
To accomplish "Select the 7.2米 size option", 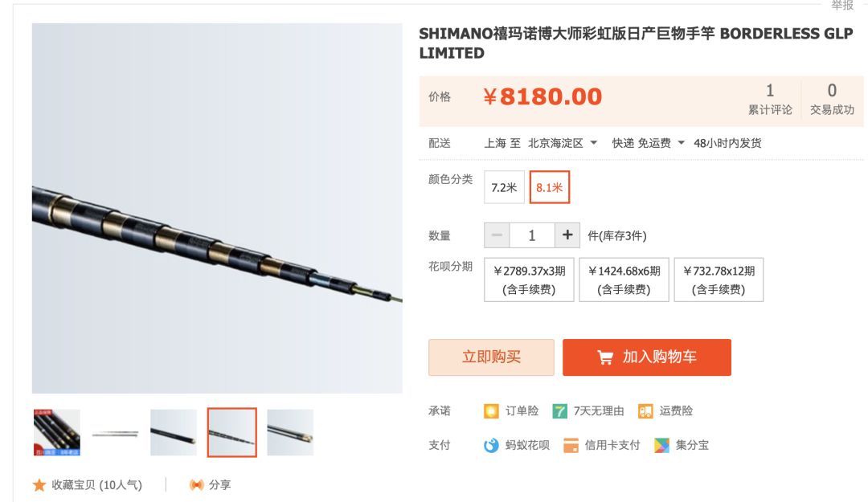I will (504, 188).
